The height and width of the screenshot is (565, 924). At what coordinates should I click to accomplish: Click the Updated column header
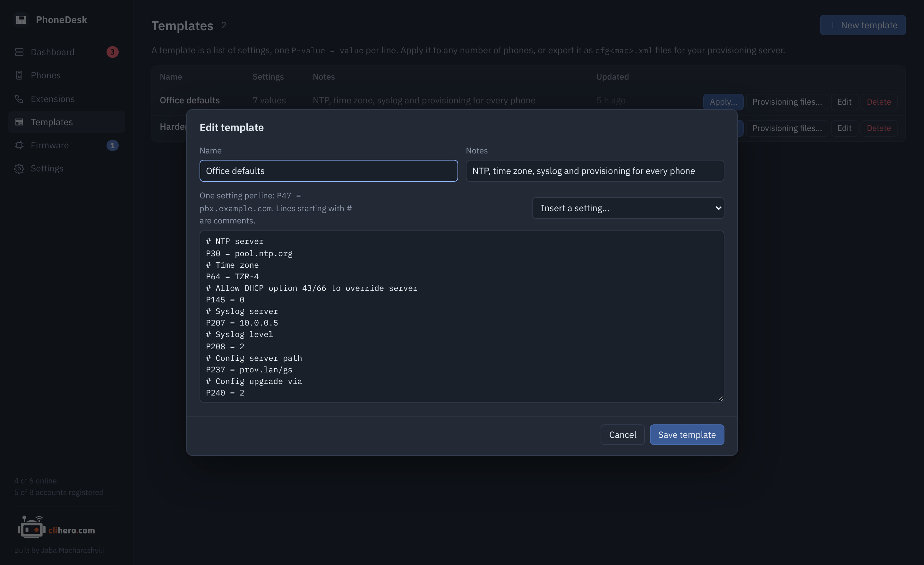[x=612, y=76]
